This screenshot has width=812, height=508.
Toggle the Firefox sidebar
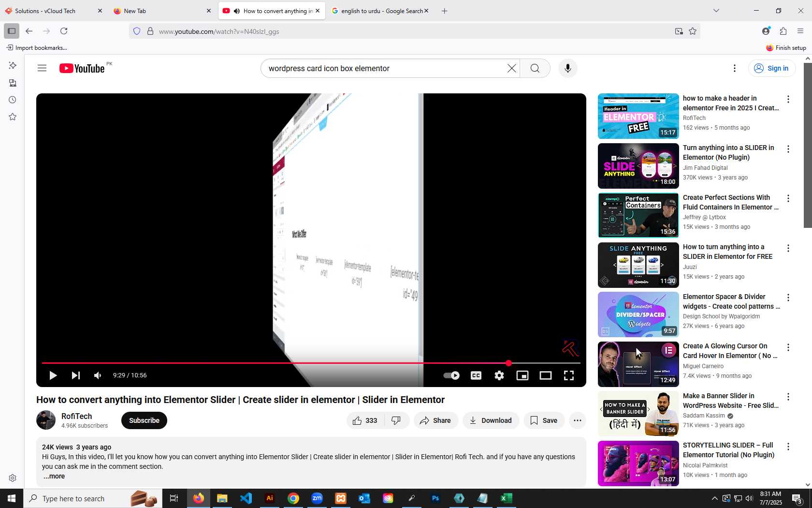[12, 31]
